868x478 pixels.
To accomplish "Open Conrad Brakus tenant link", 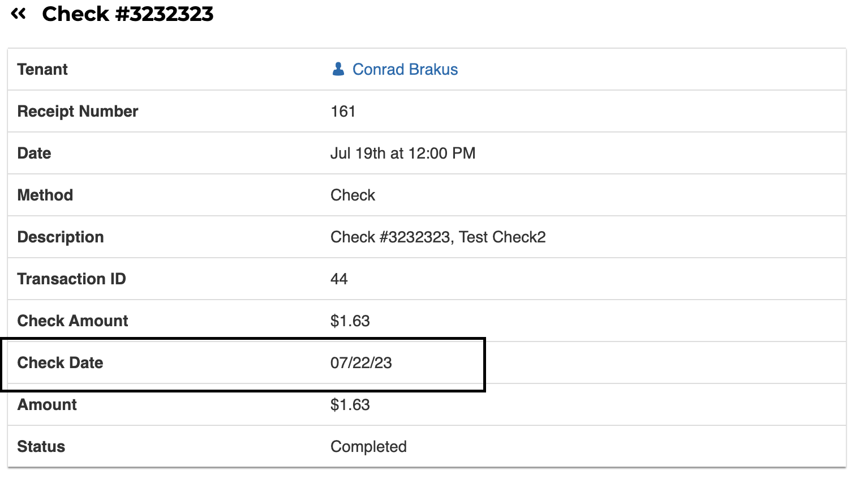I will (405, 69).
